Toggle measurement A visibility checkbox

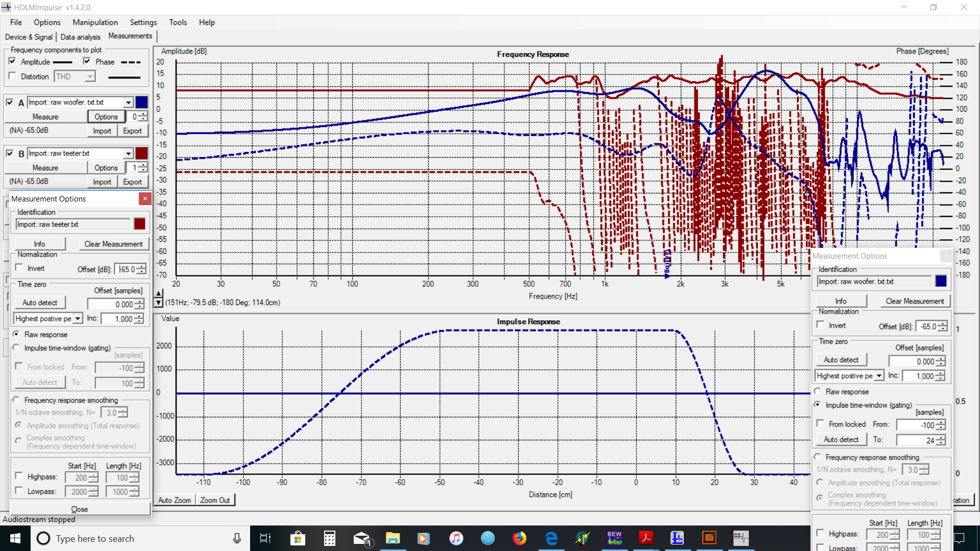(10, 102)
